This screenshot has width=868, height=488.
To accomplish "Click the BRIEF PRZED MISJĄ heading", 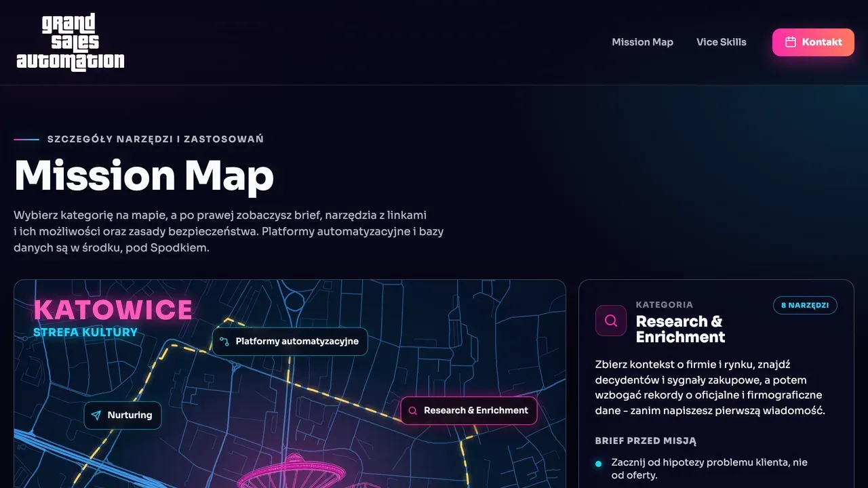I will coord(646,441).
